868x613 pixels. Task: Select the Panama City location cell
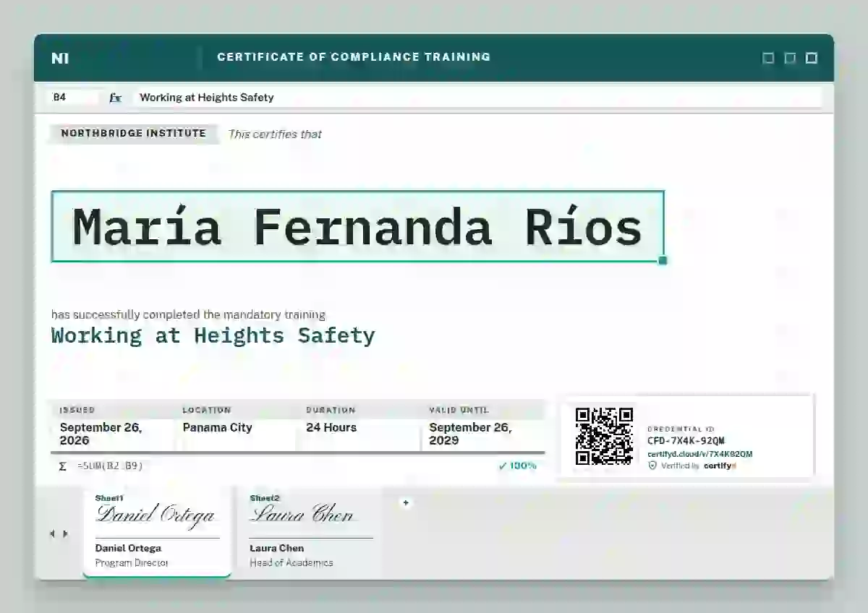tap(218, 427)
